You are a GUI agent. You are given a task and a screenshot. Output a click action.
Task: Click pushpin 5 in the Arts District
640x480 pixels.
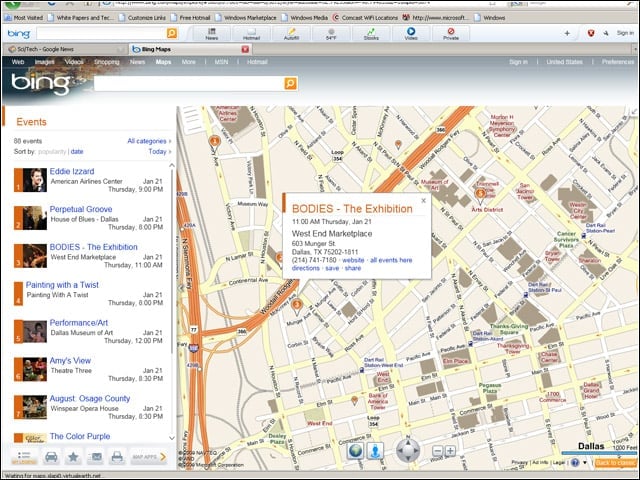point(480,193)
